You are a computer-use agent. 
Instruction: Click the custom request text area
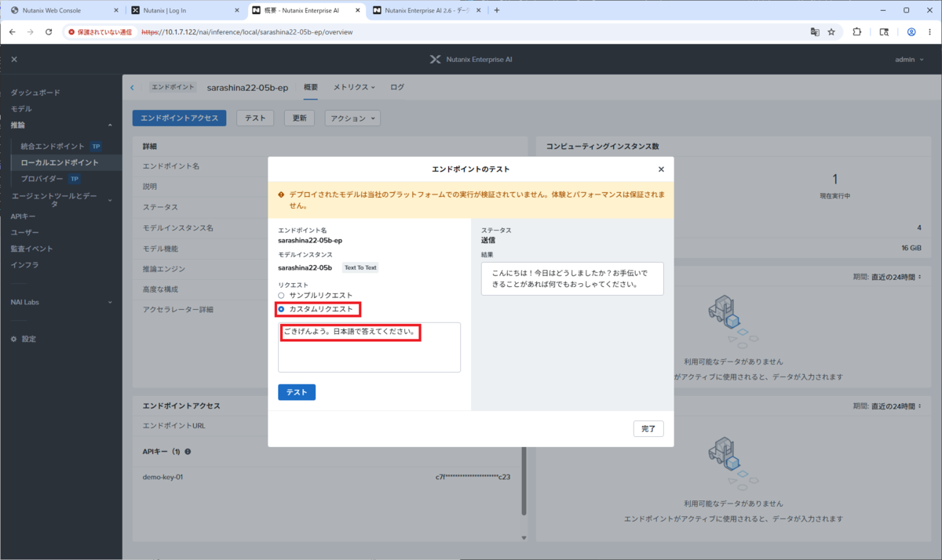[369, 347]
